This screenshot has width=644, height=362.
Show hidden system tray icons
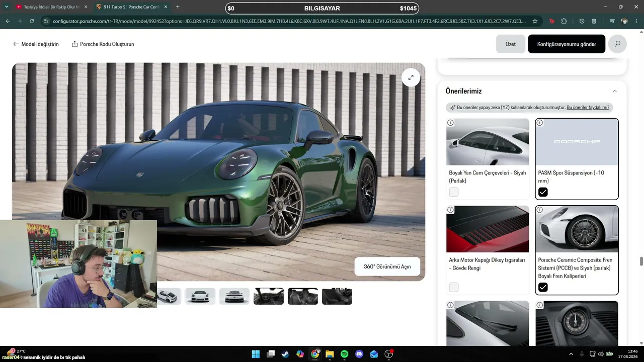coord(571,354)
